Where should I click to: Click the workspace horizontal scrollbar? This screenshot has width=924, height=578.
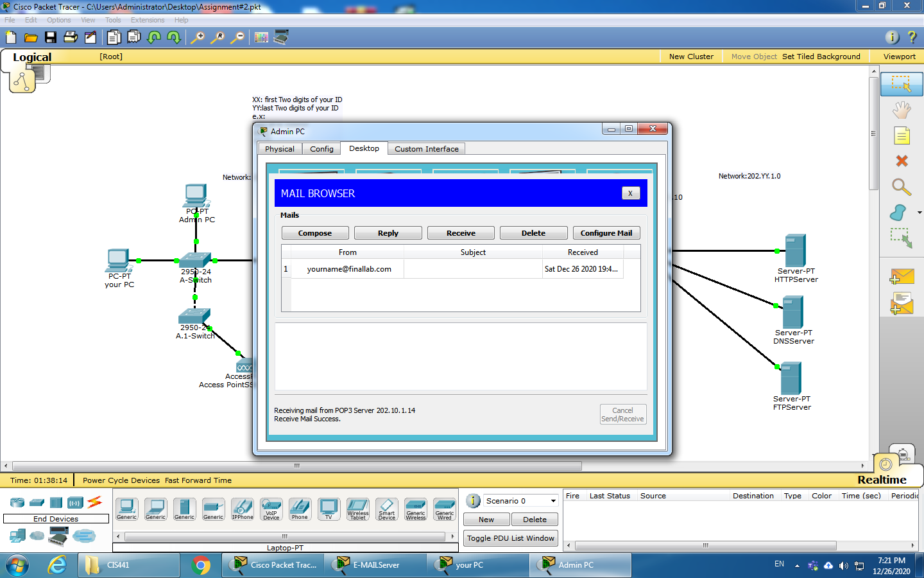pyautogui.click(x=296, y=466)
